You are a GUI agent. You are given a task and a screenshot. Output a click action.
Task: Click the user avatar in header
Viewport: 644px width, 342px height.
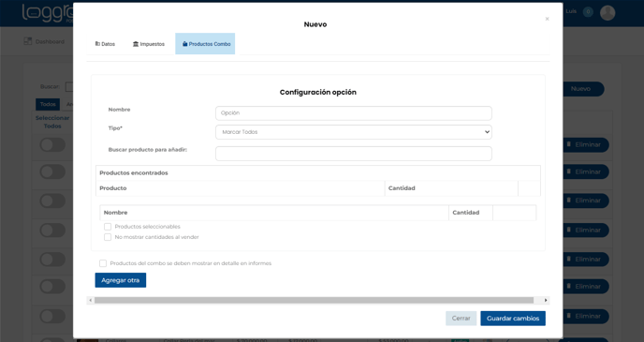point(607,13)
